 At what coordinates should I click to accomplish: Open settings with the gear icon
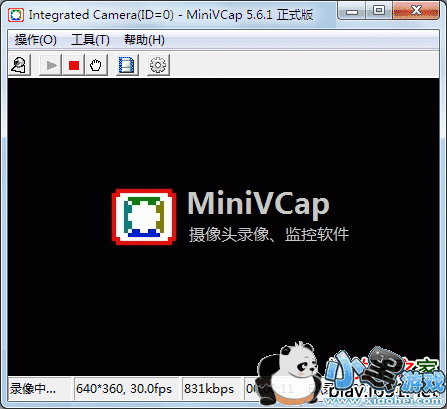pyautogui.click(x=158, y=65)
